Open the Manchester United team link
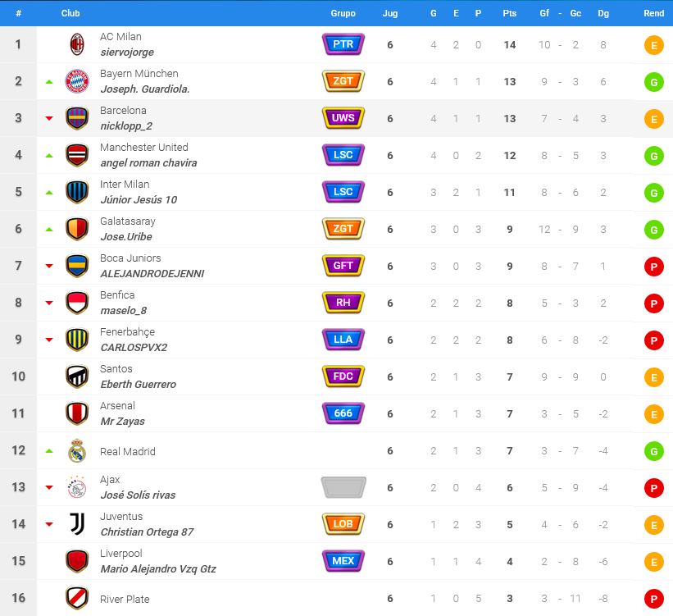 pyautogui.click(x=143, y=148)
